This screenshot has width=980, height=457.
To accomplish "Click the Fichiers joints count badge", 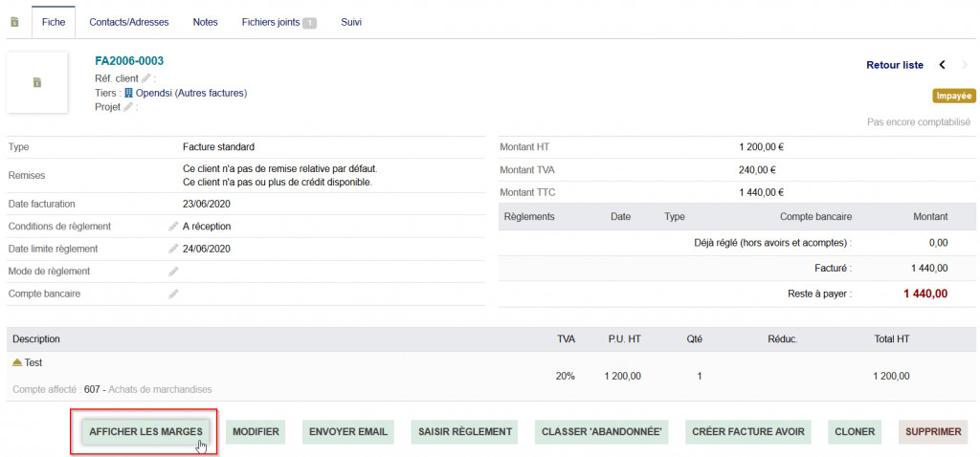I will [x=309, y=23].
